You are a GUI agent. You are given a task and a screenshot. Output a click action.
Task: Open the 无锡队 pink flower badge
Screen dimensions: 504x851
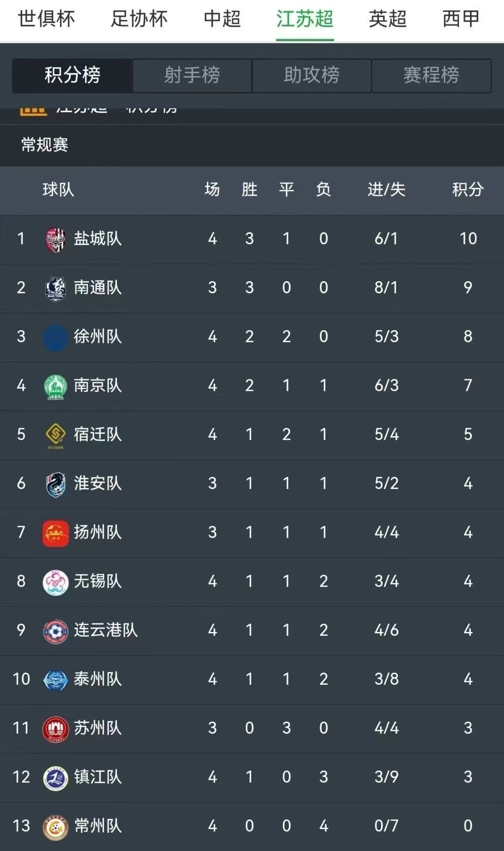[55, 582]
